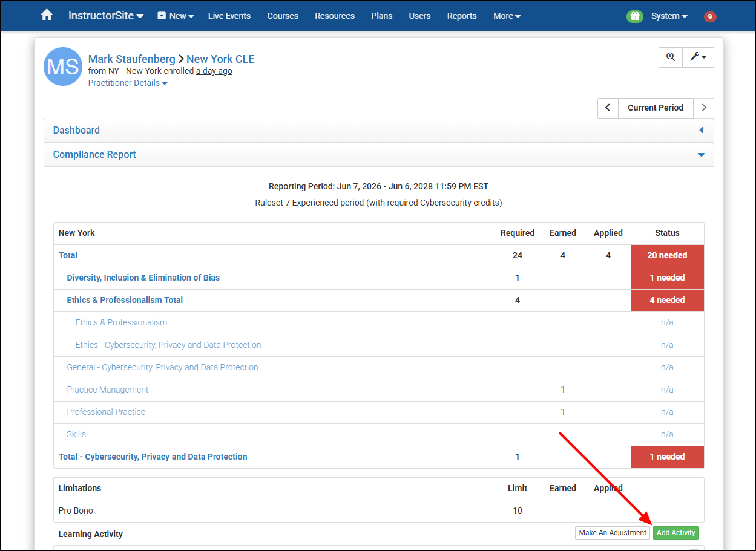
Task: Open the wrench tools dropdown
Action: pos(698,57)
